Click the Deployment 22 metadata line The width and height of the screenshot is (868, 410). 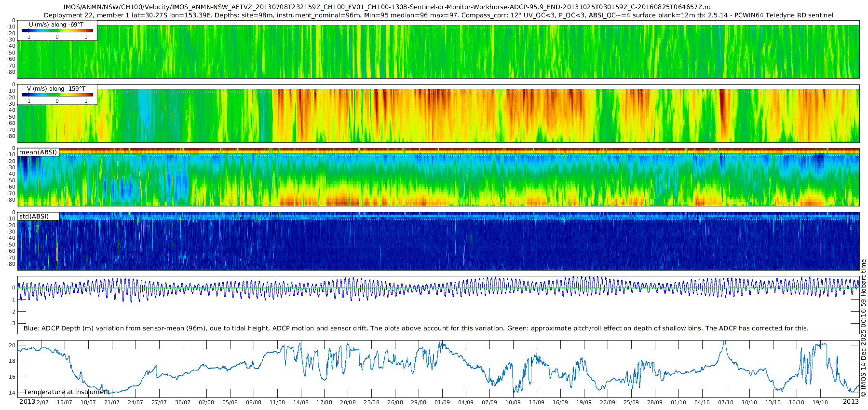(x=438, y=15)
